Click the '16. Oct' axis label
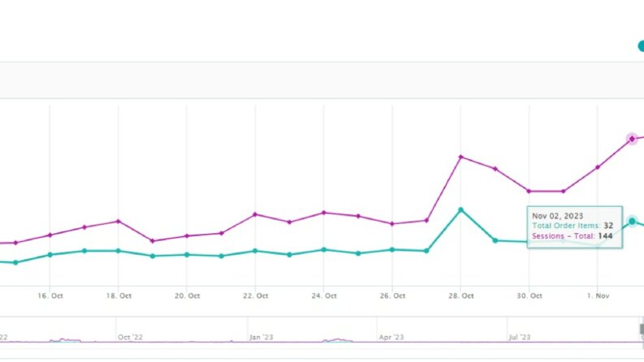 tap(50, 295)
